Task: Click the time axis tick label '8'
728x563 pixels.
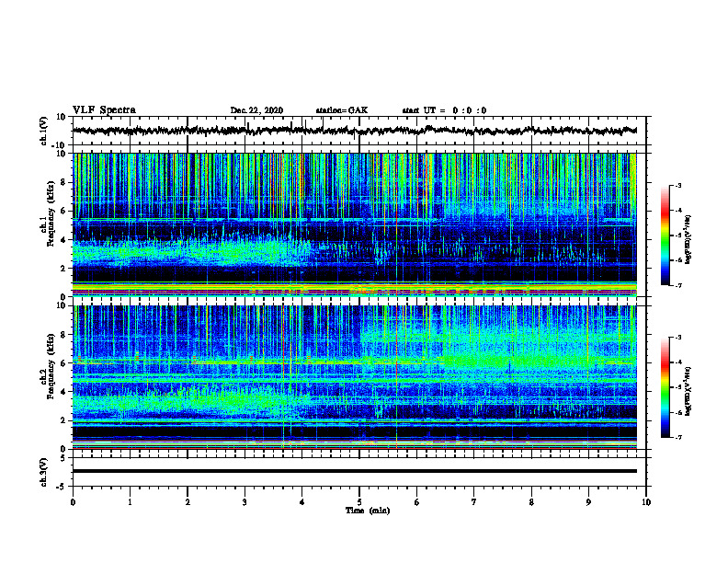Action: (531, 502)
